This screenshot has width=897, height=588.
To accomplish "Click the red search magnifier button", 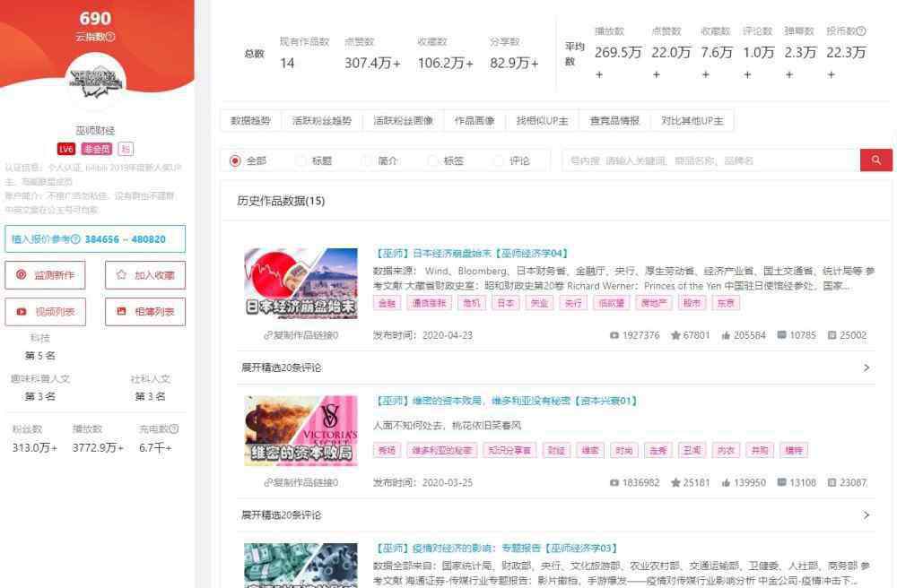I will (x=875, y=160).
